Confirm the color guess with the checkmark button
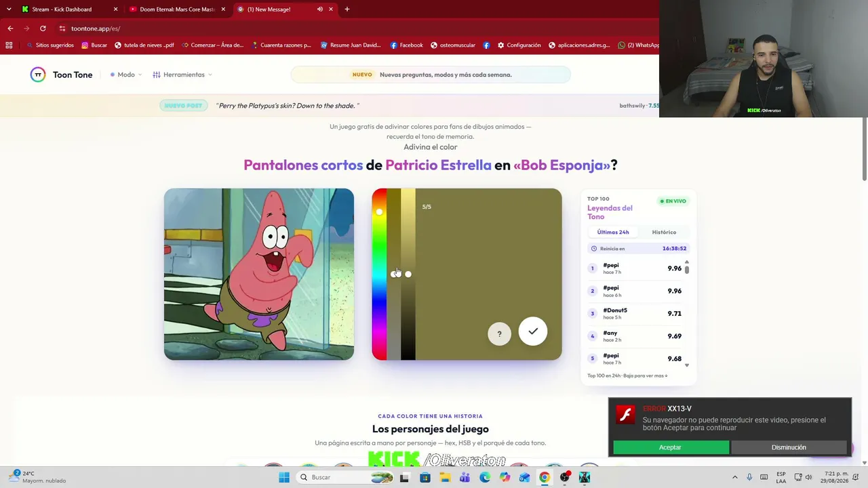This screenshot has width=868, height=488. point(533,331)
